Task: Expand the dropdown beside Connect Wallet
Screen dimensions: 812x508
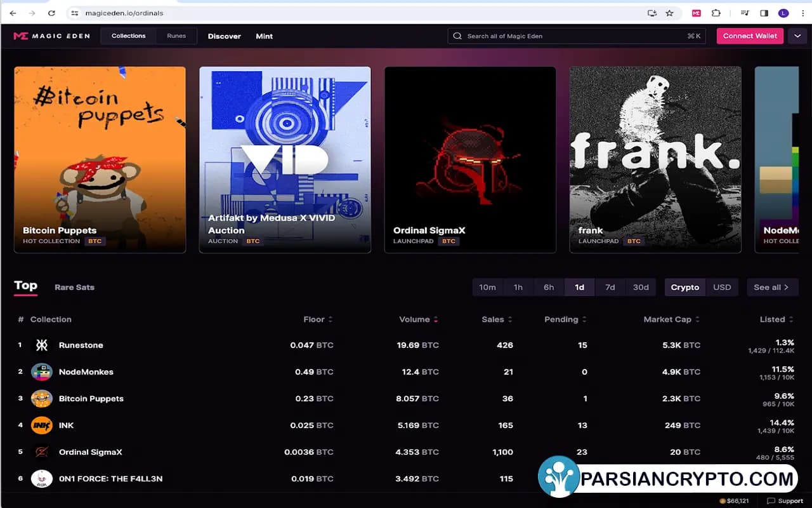Action: (x=797, y=36)
